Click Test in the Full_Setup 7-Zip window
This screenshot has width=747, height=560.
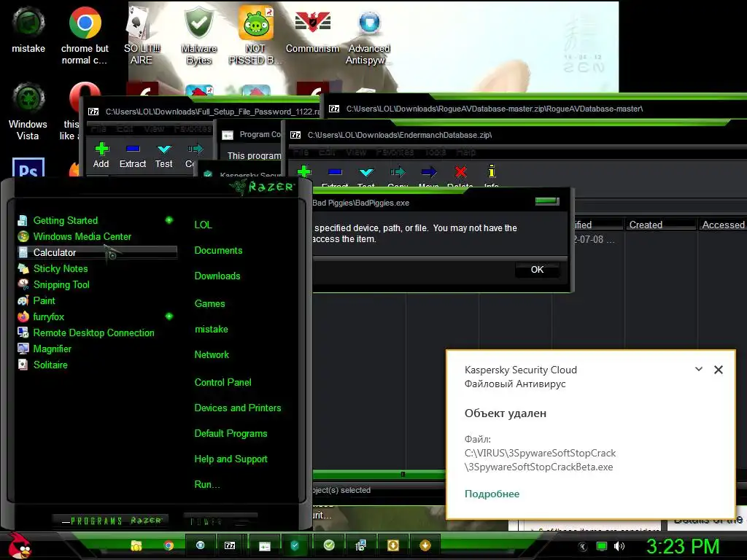164,156
